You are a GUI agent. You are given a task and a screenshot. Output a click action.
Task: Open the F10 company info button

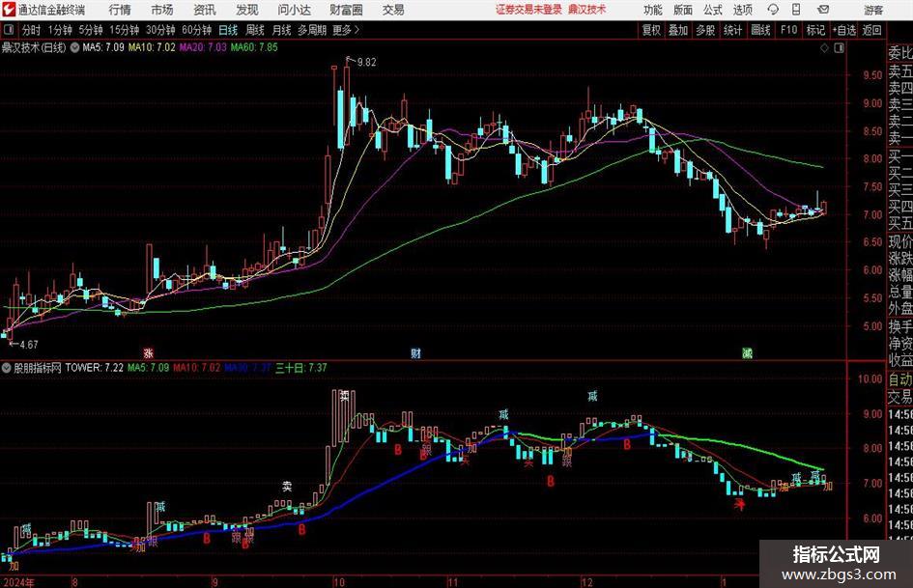click(789, 30)
